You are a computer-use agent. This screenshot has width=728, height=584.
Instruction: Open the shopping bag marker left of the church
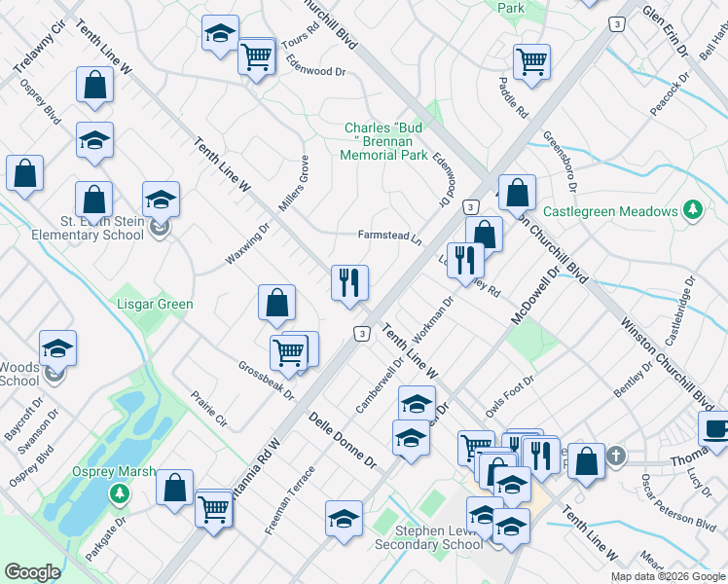pos(586,462)
